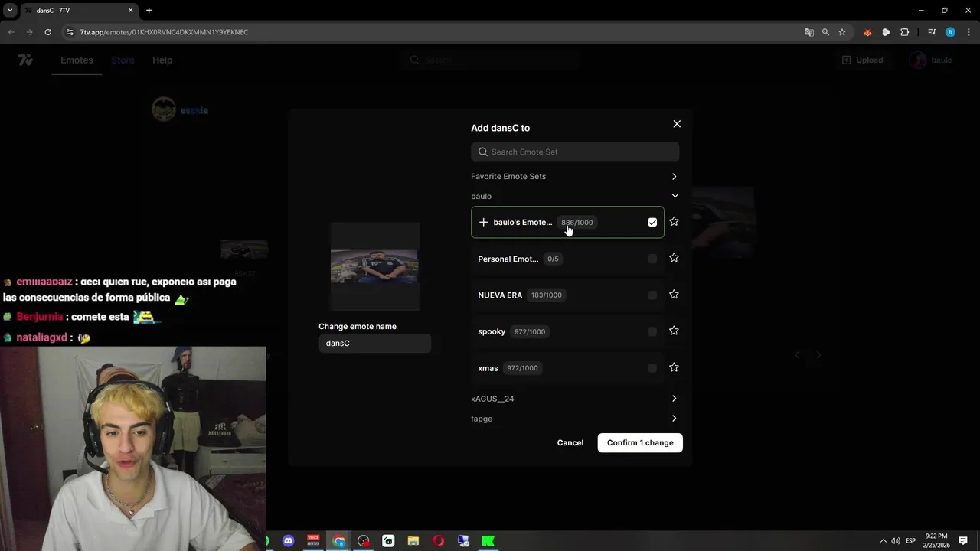
Task: Select the 183/1000 count on NUEVA ERA
Action: [x=547, y=295]
